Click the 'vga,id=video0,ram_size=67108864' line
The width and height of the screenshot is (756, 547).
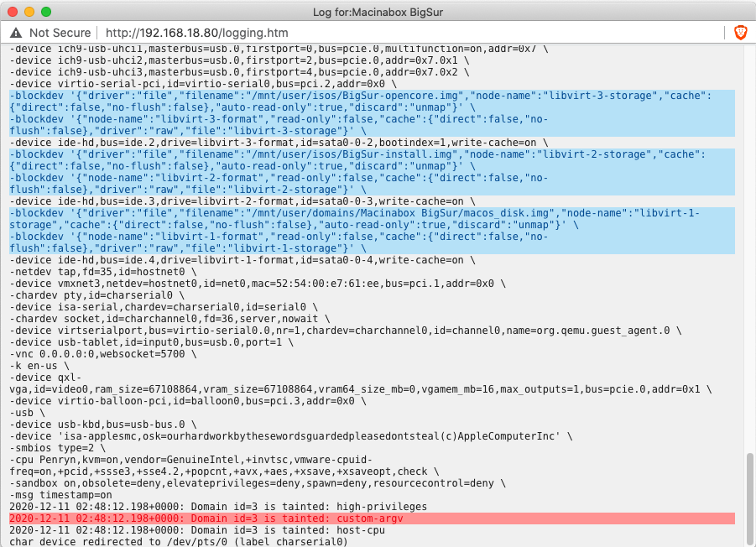pos(361,389)
